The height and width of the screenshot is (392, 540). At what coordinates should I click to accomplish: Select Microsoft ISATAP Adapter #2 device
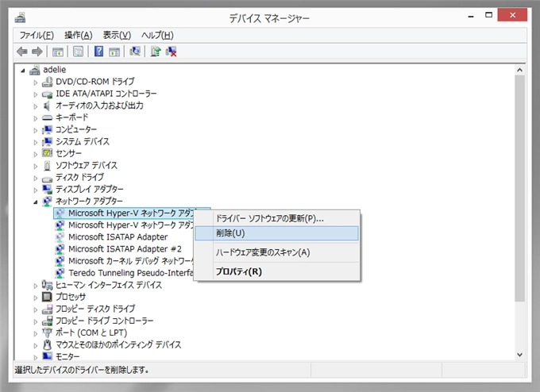tap(125, 249)
